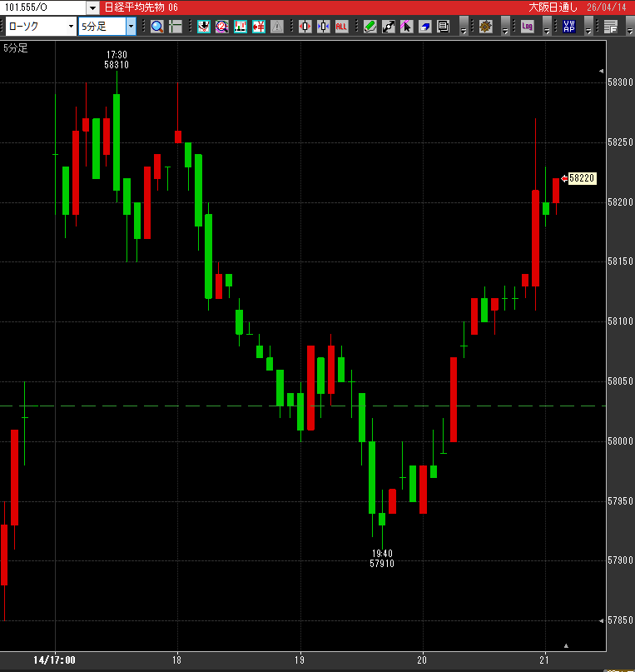Screen dimensions: 635x672
Task: Click the red ALL display button
Action: click(341, 27)
